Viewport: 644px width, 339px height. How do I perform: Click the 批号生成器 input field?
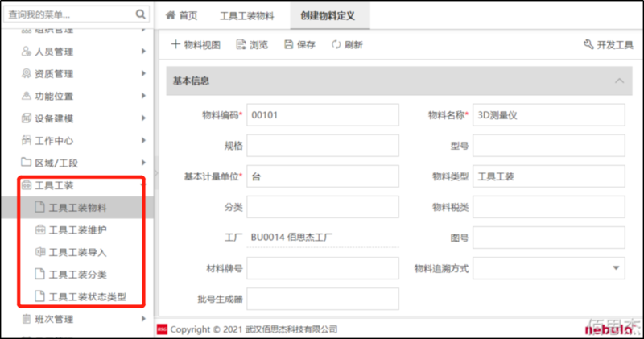(x=323, y=299)
